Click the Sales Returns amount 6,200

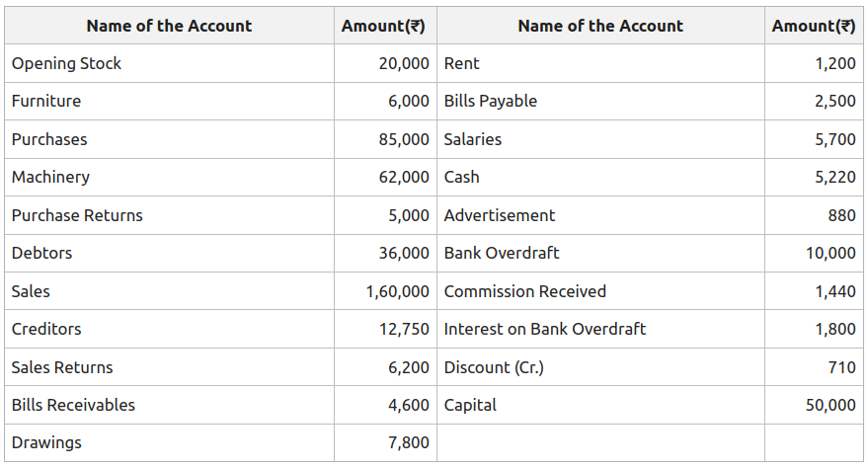(408, 367)
